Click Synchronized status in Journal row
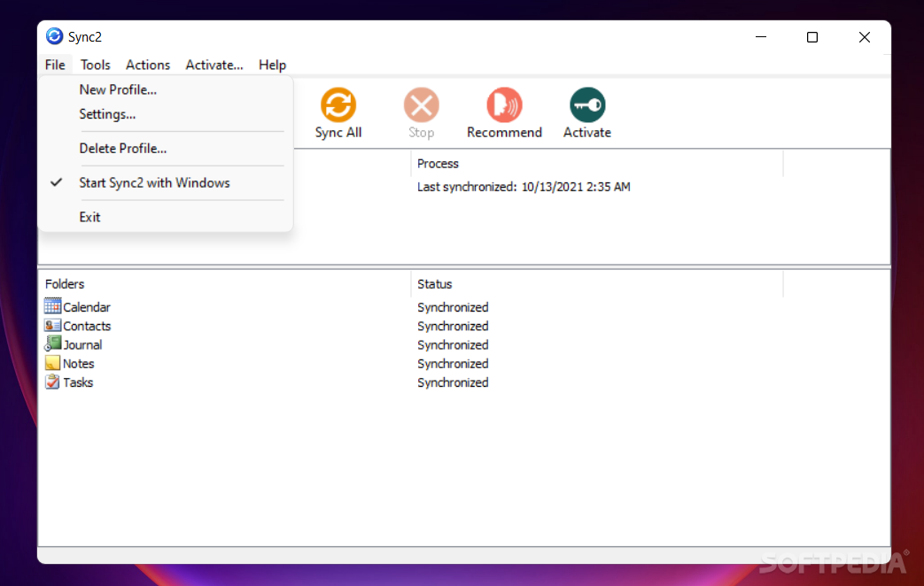The image size is (924, 586). coord(453,345)
